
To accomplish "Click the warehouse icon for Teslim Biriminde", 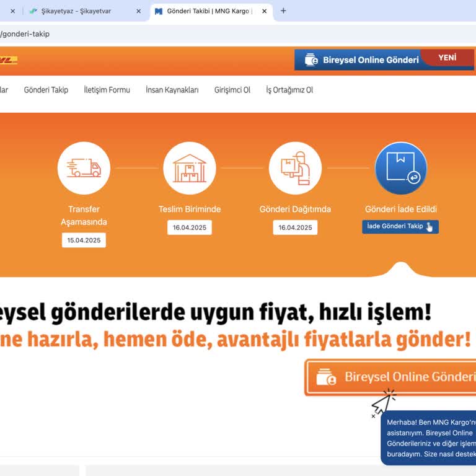I will coord(190,168).
